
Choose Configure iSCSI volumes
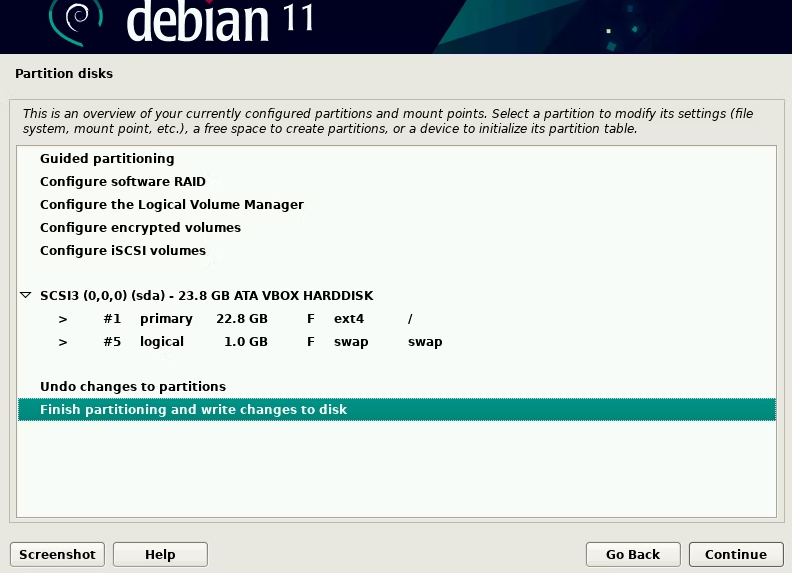397,251
